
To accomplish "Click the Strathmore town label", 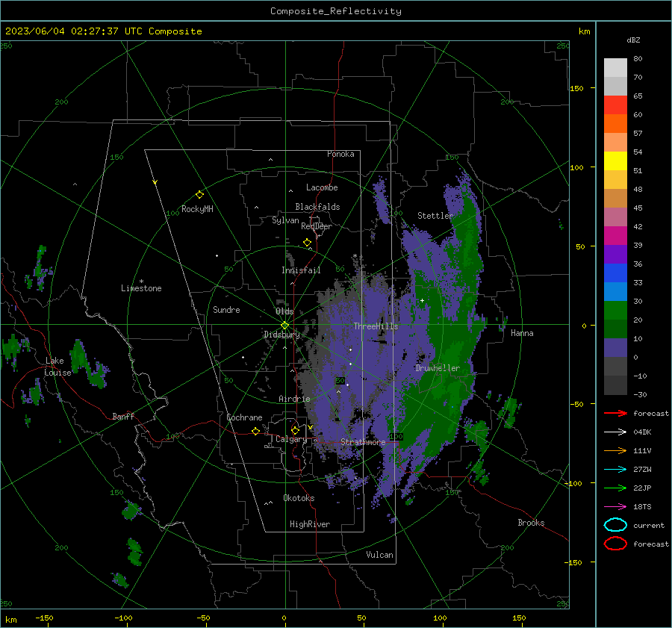I will click(363, 442).
